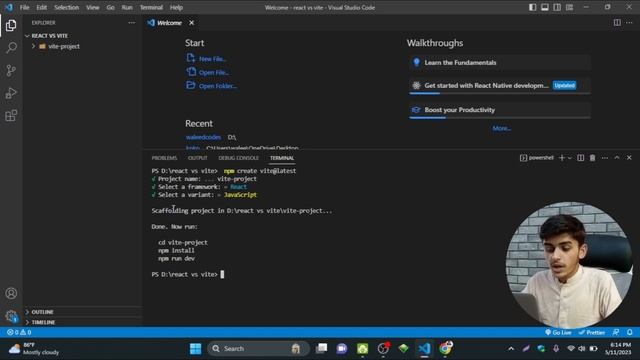Open terminal panel more actions
Image resolution: width=640 pixels, height=360 pixels.
coord(605,158)
